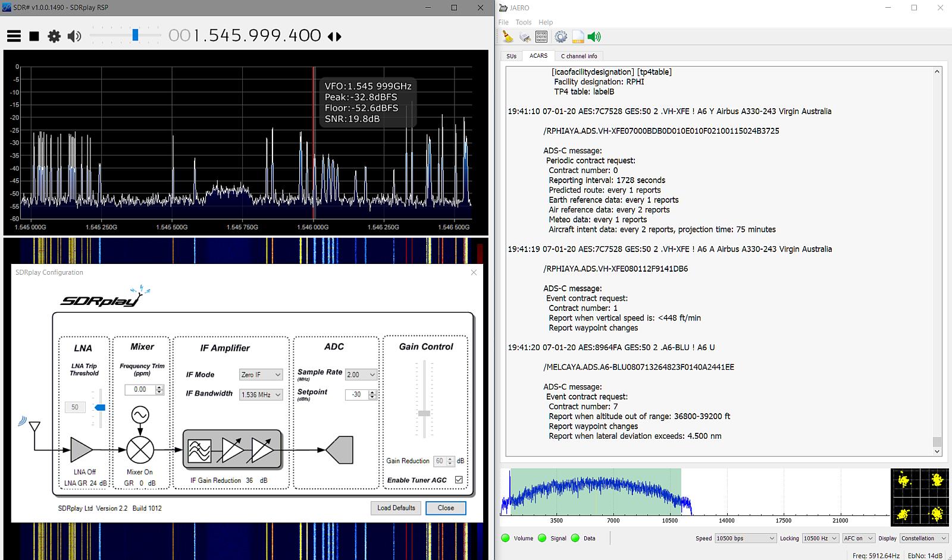Screen dimensions: 952x560
Task: Click the Mixer circle-X icon
Action: pyautogui.click(x=140, y=450)
